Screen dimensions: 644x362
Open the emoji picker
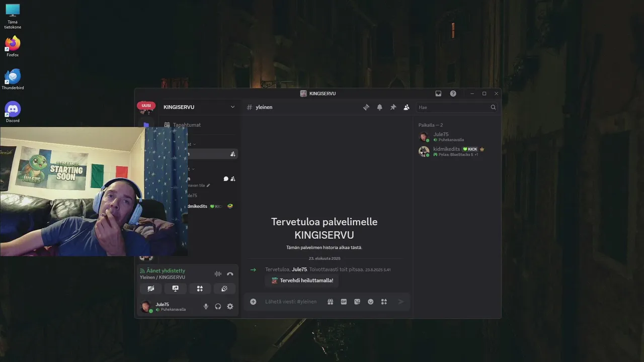pos(371,302)
